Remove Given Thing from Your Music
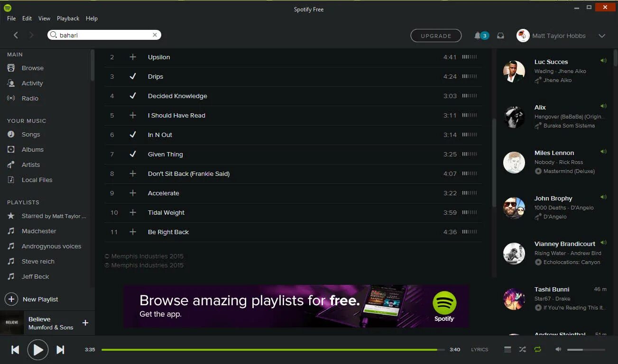618x364 pixels. pos(133,154)
